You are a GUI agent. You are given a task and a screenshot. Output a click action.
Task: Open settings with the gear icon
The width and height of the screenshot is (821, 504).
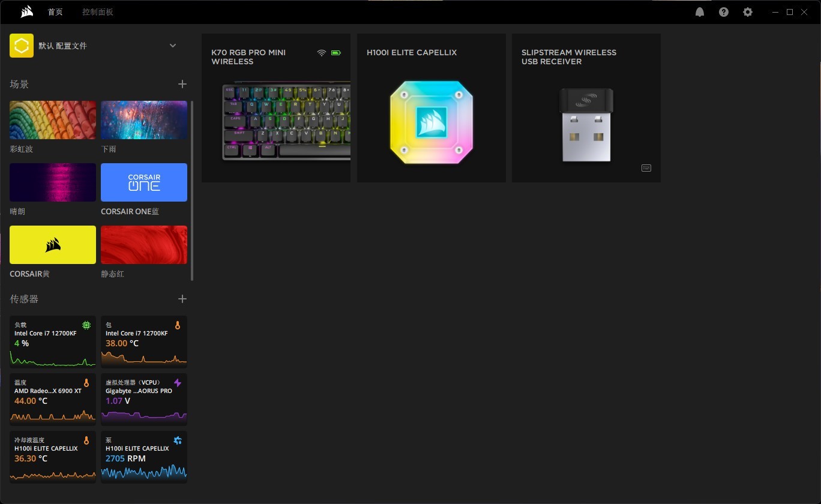(748, 12)
